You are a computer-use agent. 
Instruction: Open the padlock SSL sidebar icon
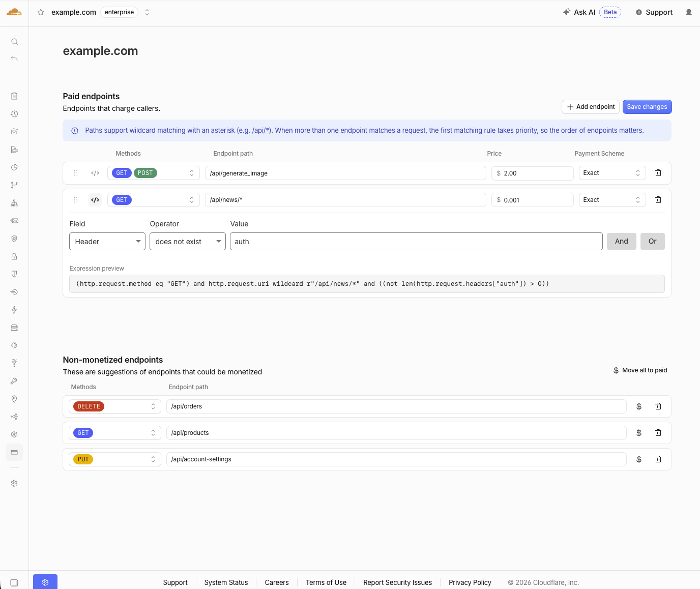[14, 256]
